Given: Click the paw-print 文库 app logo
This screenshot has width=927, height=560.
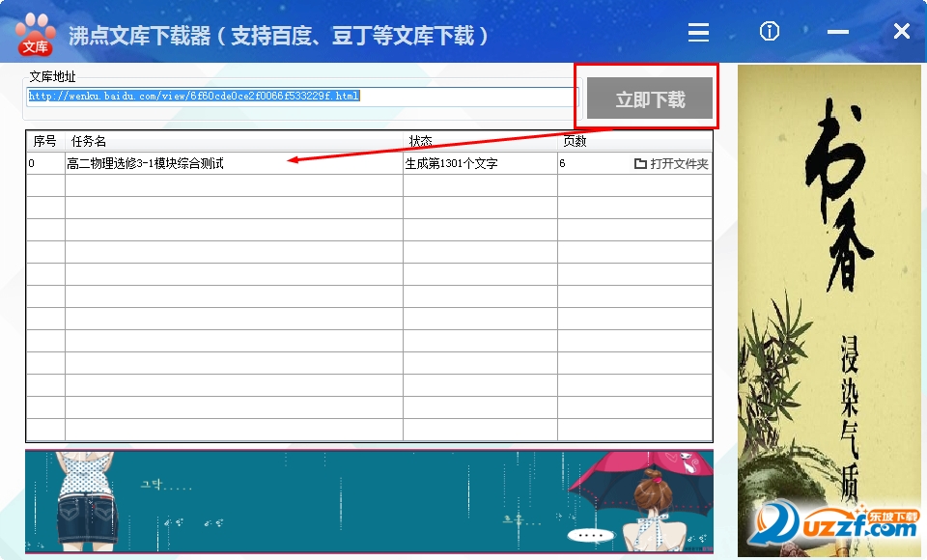Looking at the screenshot, I should (36, 34).
